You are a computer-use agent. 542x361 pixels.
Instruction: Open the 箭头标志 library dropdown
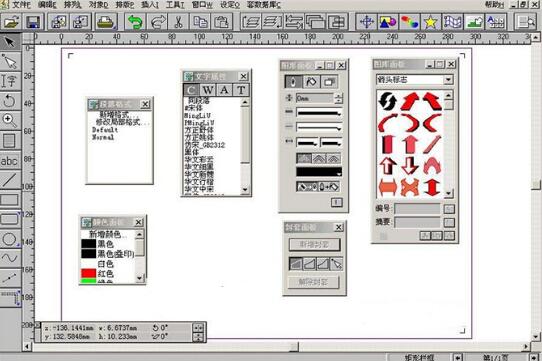pyautogui.click(x=448, y=80)
